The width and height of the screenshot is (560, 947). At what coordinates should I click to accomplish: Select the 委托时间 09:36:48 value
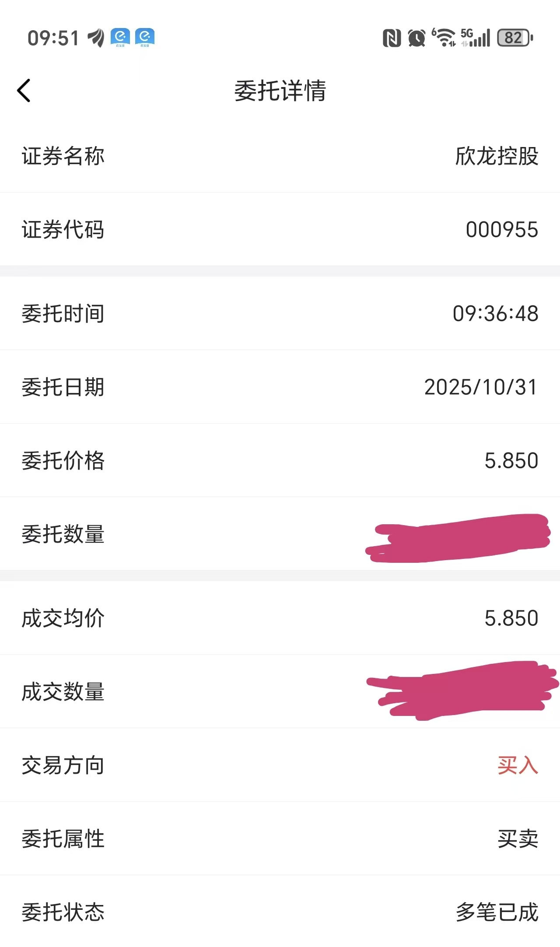tap(495, 313)
